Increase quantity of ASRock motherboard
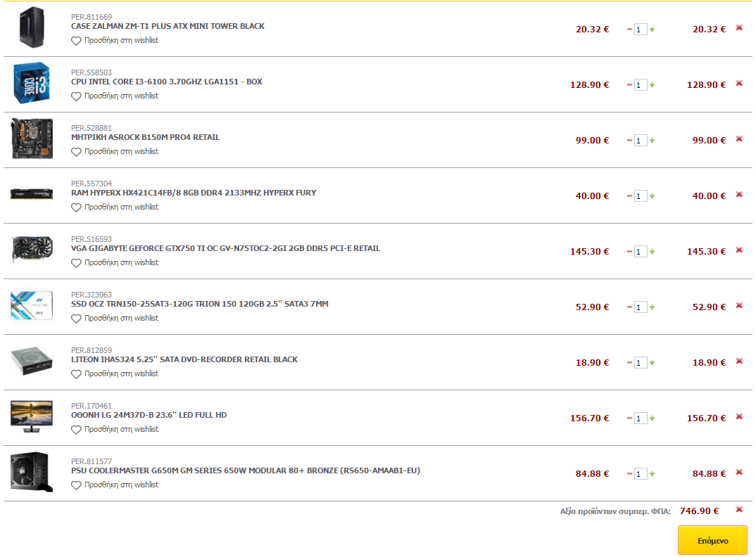The image size is (756, 557). click(653, 140)
